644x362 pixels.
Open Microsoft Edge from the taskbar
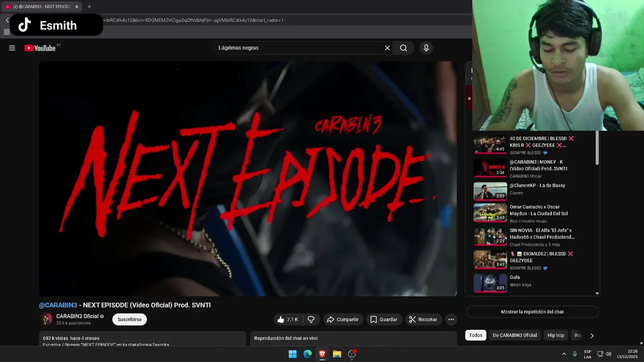pos(307,354)
